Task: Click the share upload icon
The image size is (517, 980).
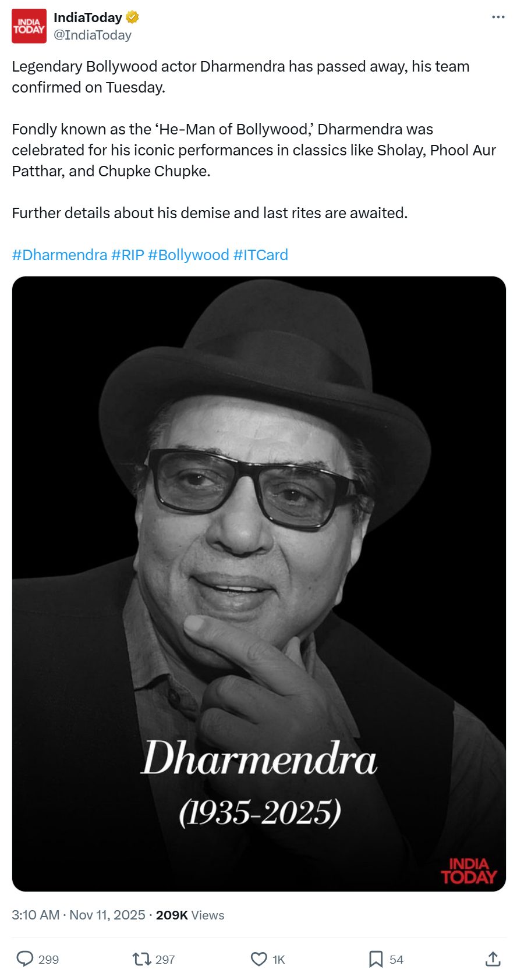Action: [x=493, y=959]
